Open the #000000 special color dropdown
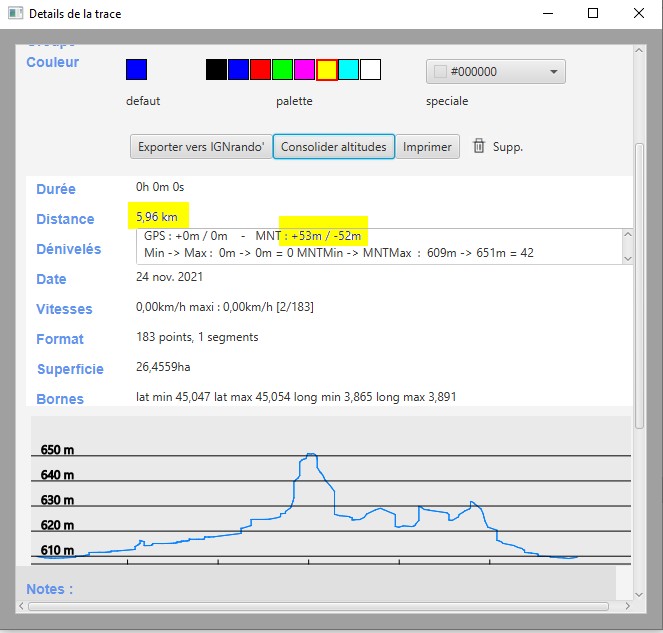 coord(496,72)
